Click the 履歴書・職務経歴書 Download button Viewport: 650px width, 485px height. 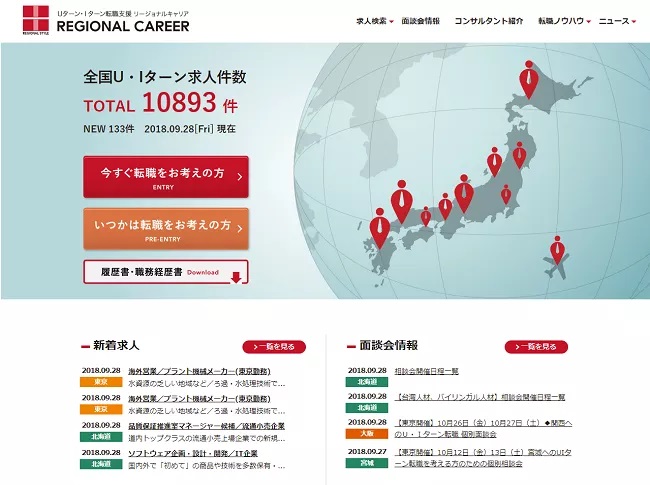click(x=166, y=272)
